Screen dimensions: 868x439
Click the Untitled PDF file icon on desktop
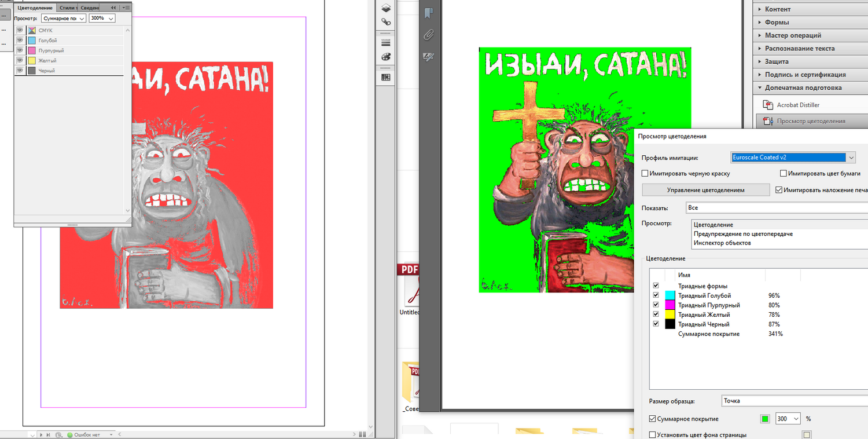pyautogui.click(x=409, y=284)
